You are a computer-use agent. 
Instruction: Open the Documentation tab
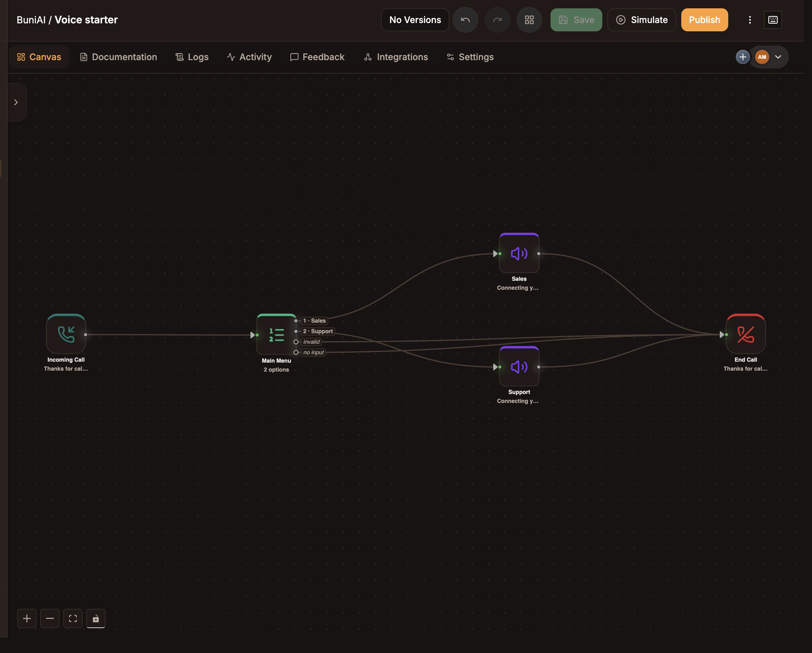tap(119, 57)
